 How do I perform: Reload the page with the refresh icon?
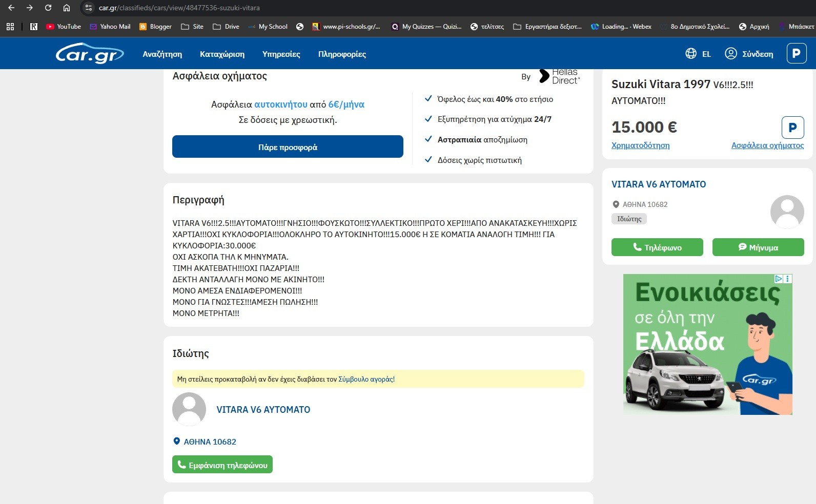point(48,8)
